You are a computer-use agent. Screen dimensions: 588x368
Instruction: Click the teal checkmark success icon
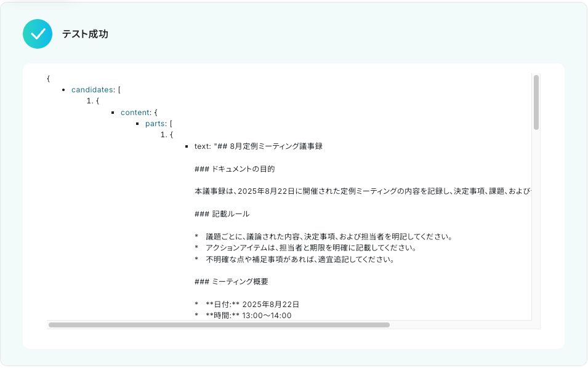(x=38, y=34)
